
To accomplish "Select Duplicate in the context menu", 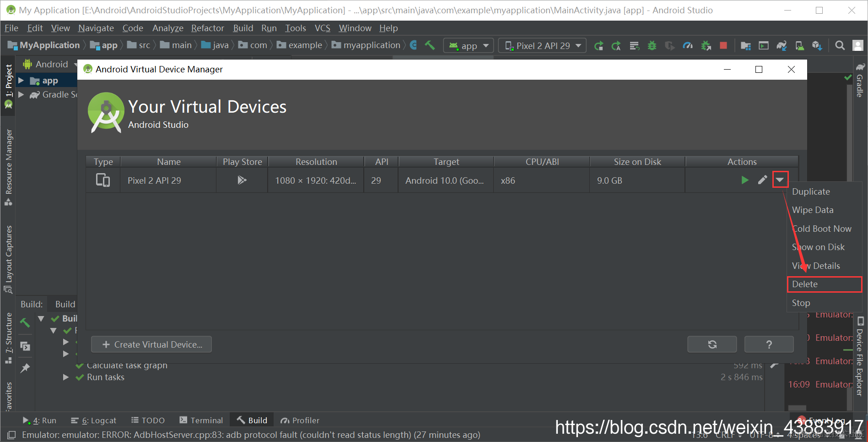I will point(824,191).
